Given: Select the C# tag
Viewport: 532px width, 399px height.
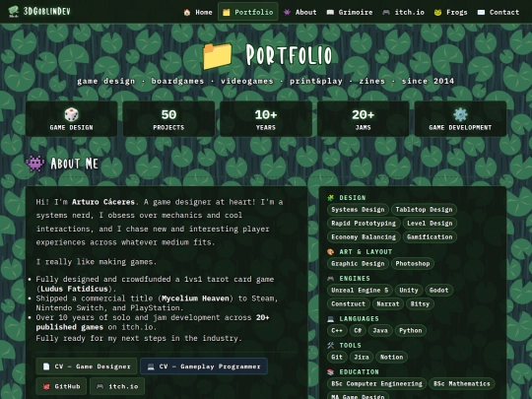Looking at the screenshot, I should (358, 330).
